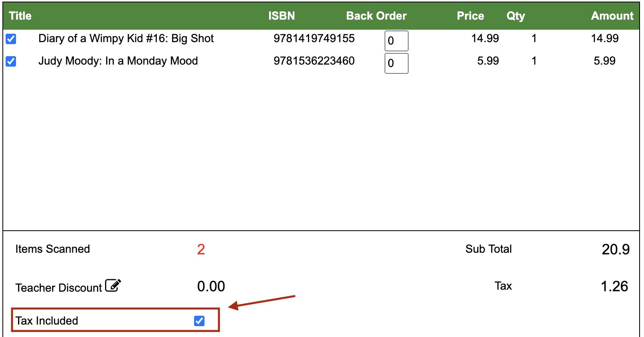644x337 pixels.
Task: Select the Qty column header
Action: pyautogui.click(x=516, y=16)
